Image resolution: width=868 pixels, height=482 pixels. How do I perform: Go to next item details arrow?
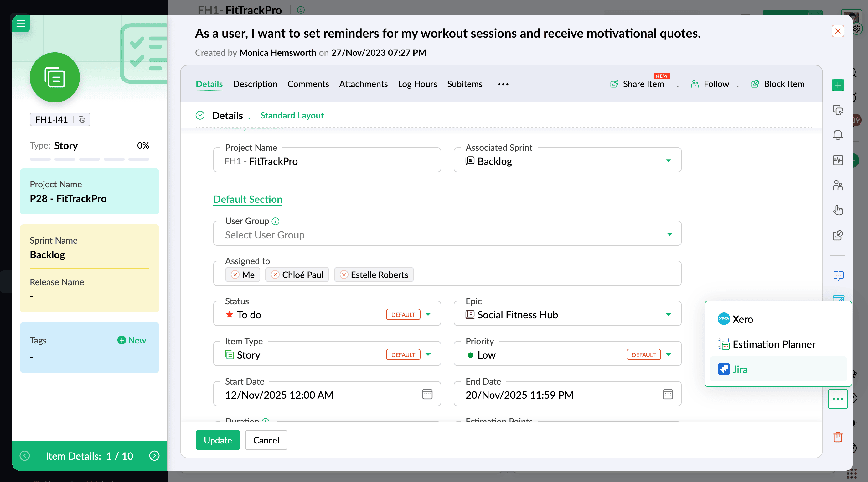tap(154, 456)
